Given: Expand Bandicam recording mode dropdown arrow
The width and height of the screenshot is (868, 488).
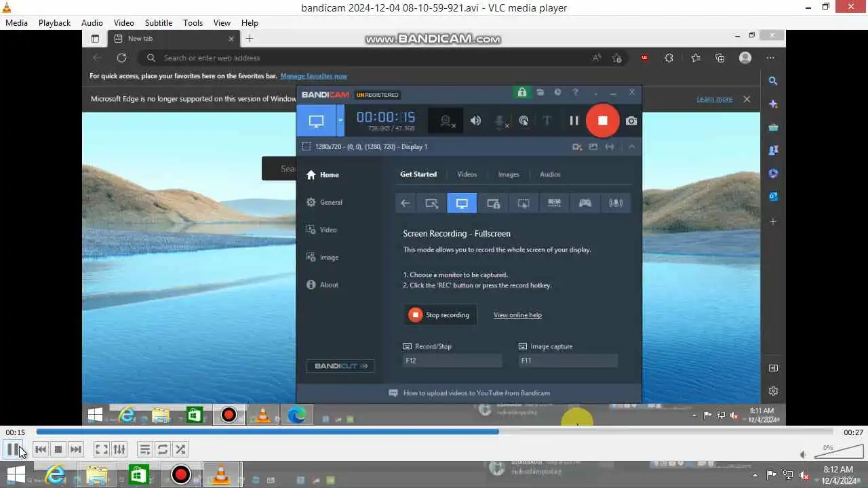Looking at the screenshot, I should tap(340, 121).
